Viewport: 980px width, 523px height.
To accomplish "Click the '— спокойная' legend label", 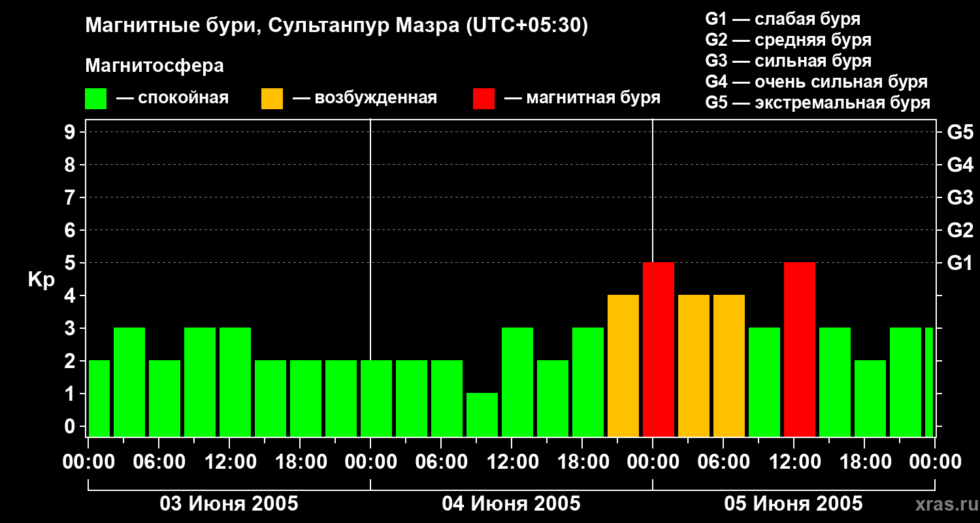I will pos(172,99).
